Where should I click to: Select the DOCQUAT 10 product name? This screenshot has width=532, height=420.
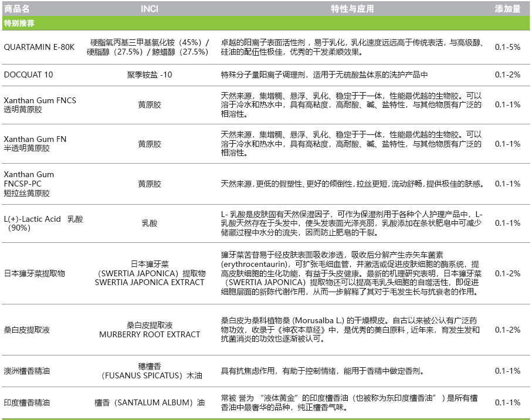[x=28, y=74]
